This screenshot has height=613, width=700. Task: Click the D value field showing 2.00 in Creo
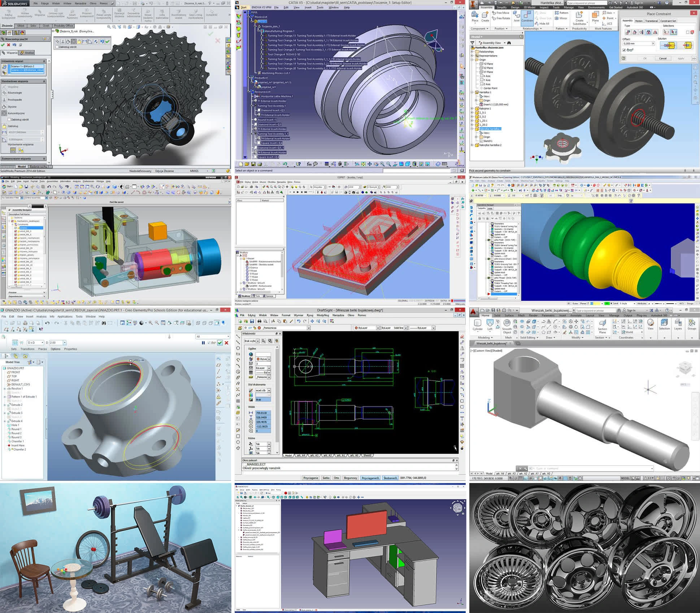tap(56, 343)
